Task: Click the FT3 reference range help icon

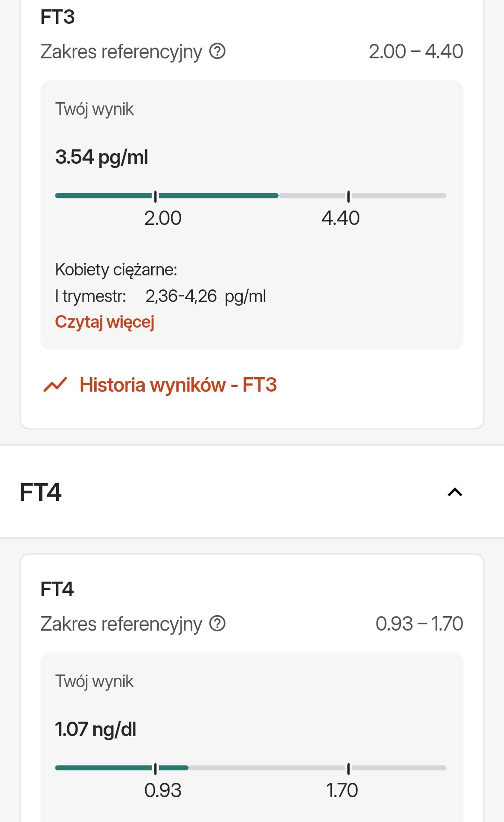Action: point(217,51)
